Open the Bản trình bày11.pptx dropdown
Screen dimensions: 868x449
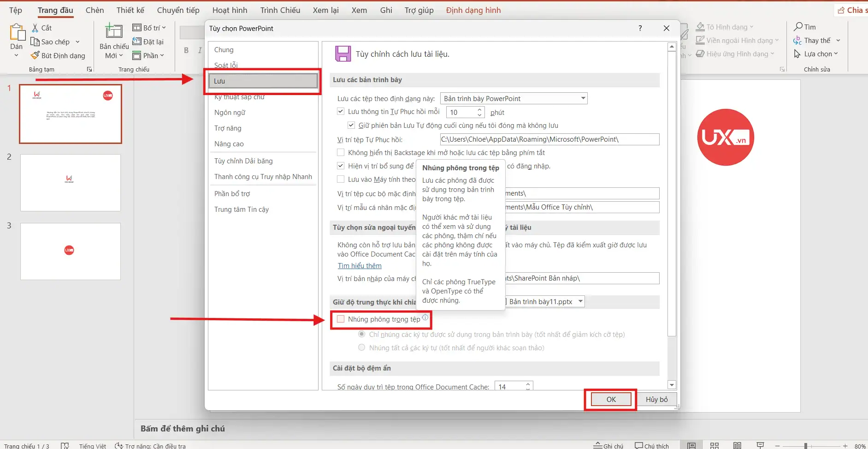pyautogui.click(x=580, y=302)
